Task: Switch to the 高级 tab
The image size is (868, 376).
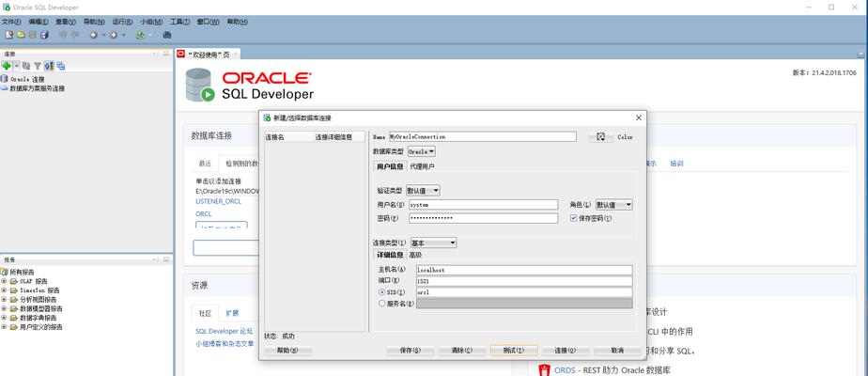Action: click(x=415, y=255)
